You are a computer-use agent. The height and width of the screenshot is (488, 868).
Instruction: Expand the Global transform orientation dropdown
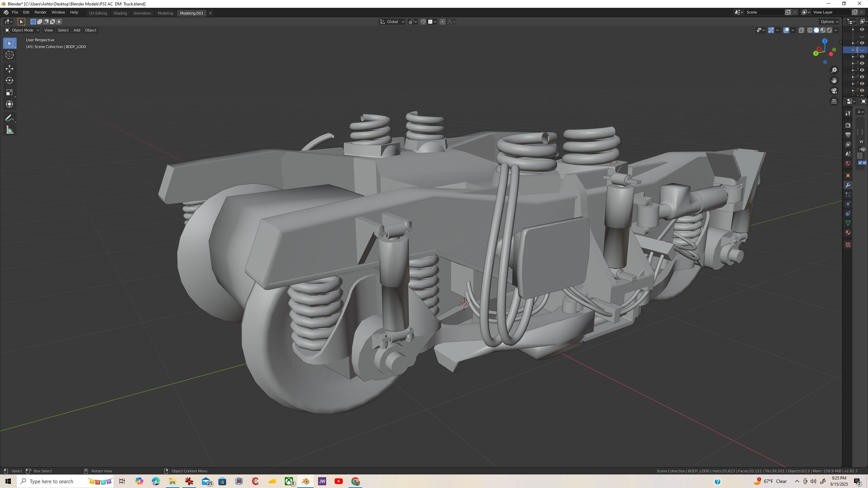(392, 22)
